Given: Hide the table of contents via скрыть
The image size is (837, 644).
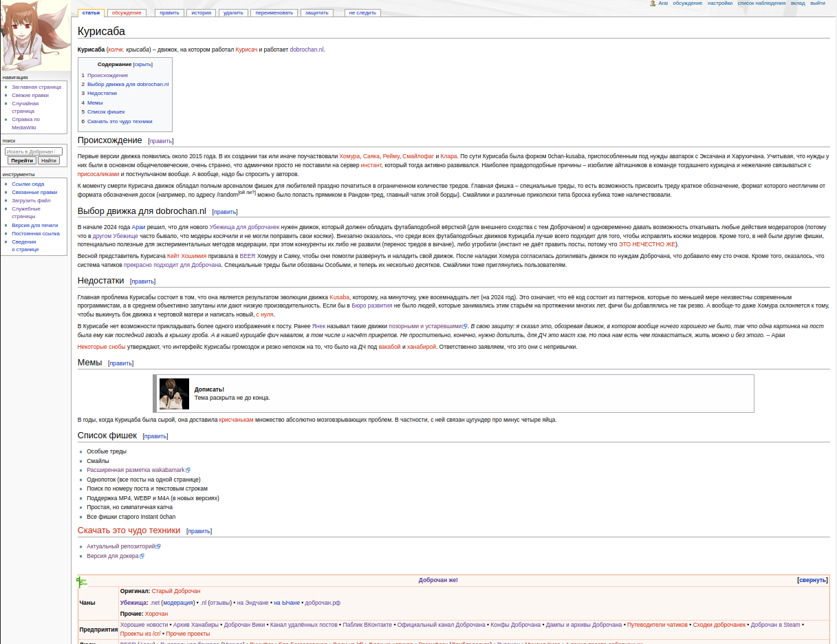Looking at the screenshot, I should click(x=143, y=64).
